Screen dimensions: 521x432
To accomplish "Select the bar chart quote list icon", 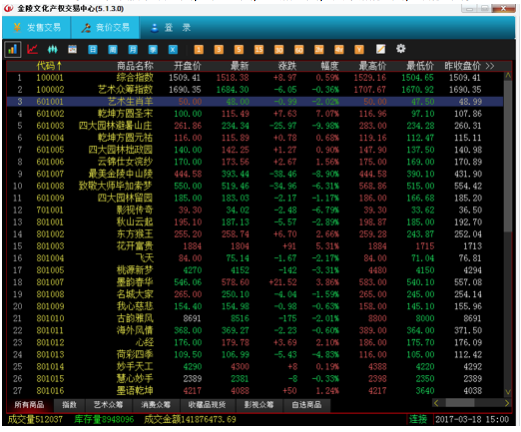I will [x=13, y=50].
